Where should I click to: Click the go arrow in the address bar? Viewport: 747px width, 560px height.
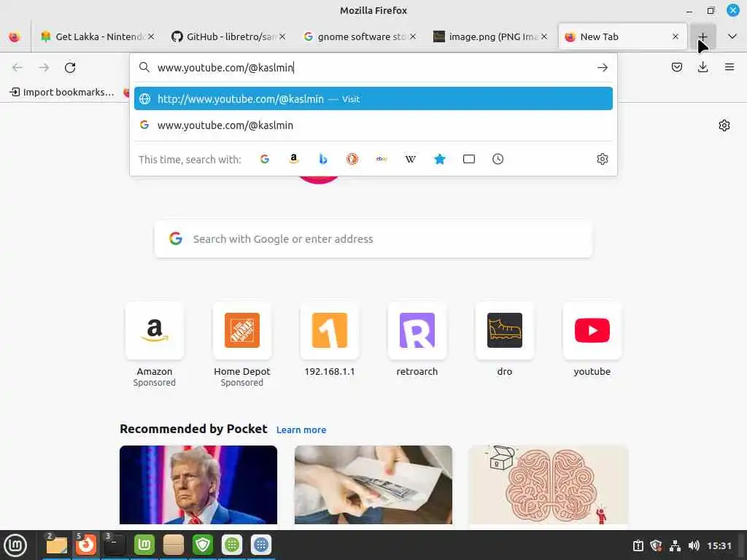pyautogui.click(x=602, y=68)
